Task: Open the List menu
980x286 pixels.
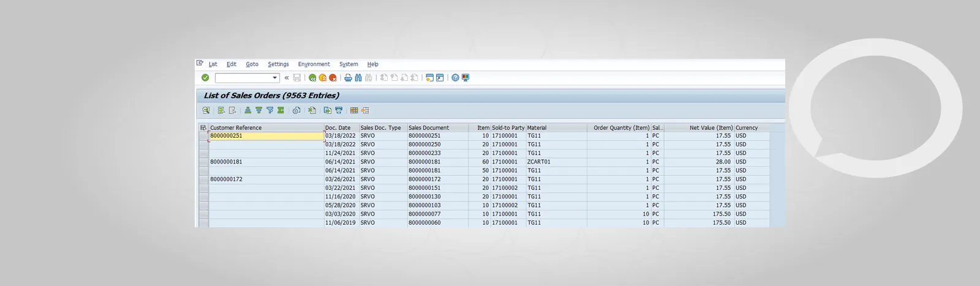Action: pyautogui.click(x=213, y=64)
